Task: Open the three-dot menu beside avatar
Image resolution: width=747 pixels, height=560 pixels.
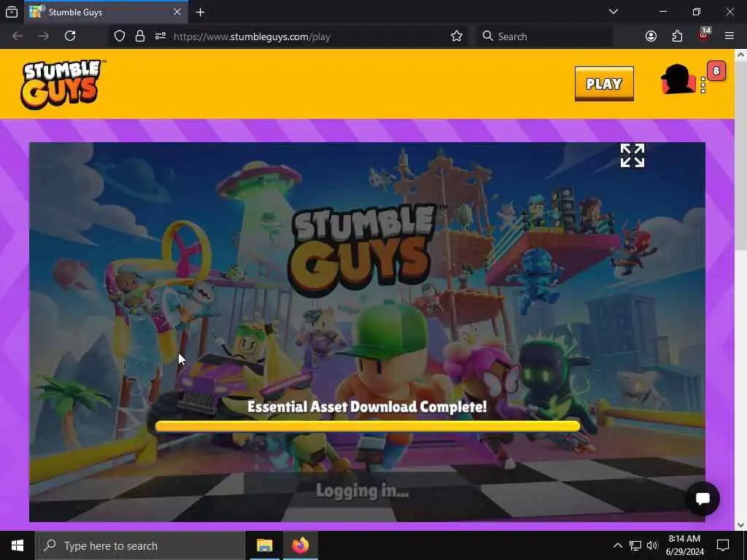Action: (703, 85)
